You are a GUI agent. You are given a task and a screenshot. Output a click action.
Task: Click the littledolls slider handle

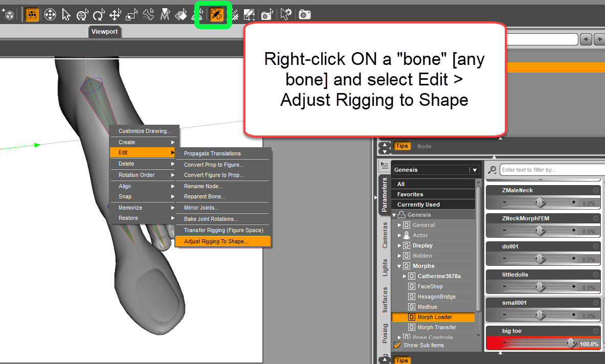click(x=540, y=286)
